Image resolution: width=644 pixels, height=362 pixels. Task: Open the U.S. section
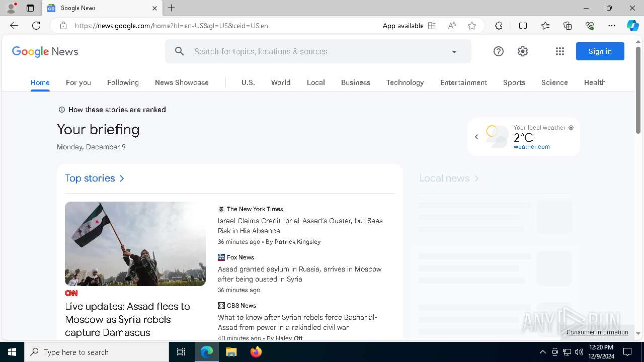(248, 82)
